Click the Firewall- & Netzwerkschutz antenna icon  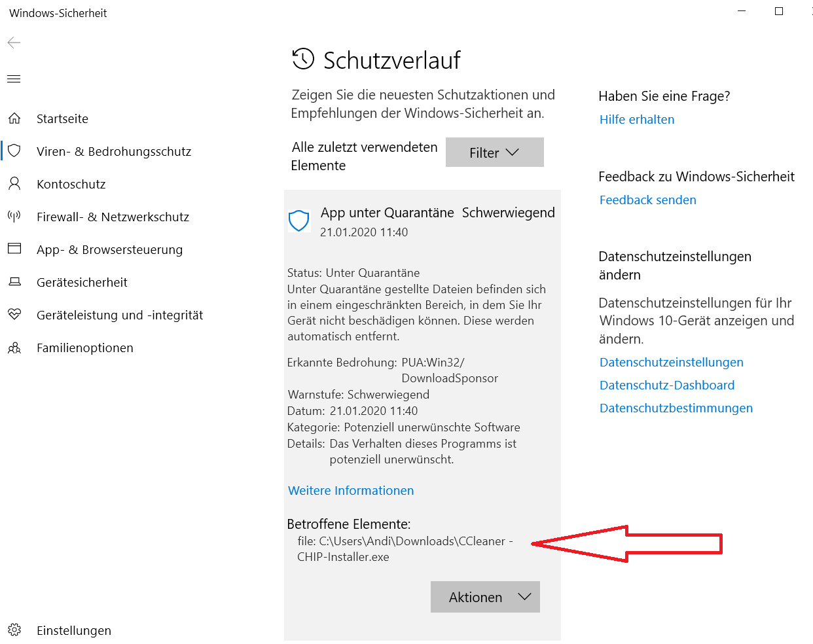tap(14, 217)
